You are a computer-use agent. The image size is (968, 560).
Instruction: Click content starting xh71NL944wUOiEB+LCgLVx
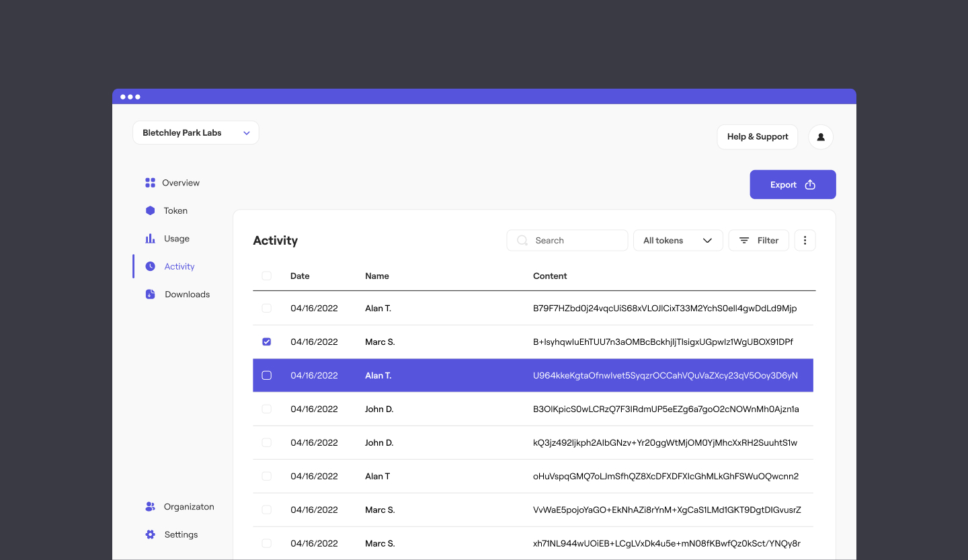point(667,543)
